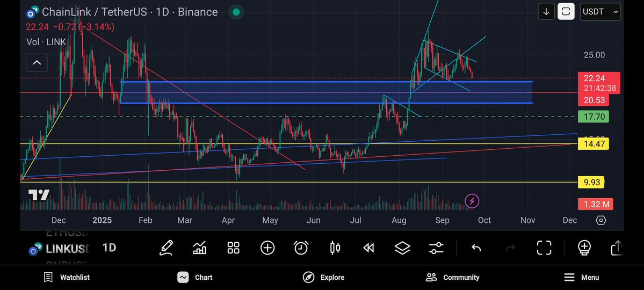Select the 9.93 yellow price label

point(591,183)
